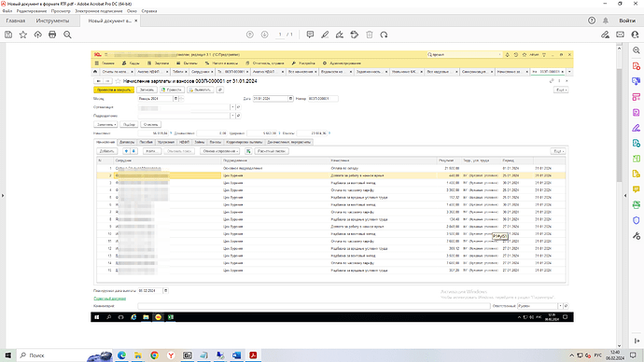Open the More Tools wrench icon in the right pane

(x=637, y=236)
